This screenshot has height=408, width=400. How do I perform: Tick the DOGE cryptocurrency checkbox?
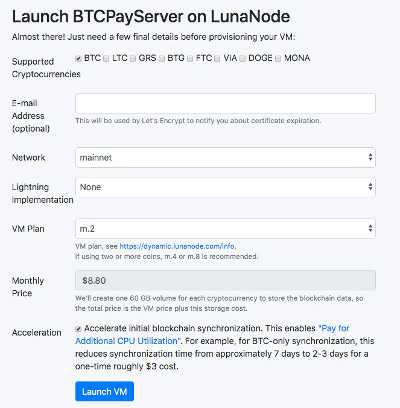(243, 59)
